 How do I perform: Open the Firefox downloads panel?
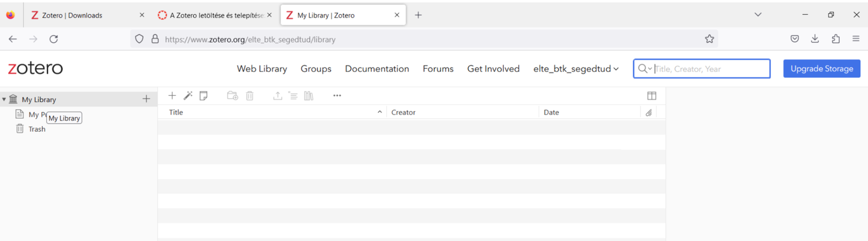815,39
